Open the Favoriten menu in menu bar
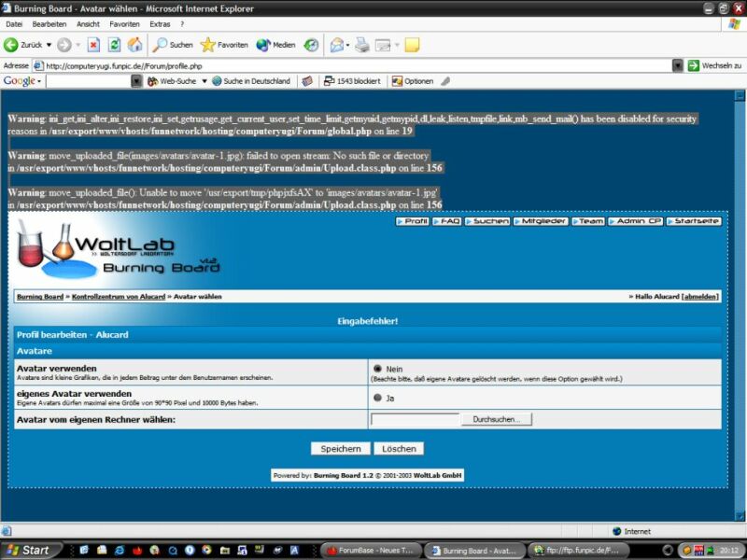 pyautogui.click(x=124, y=24)
